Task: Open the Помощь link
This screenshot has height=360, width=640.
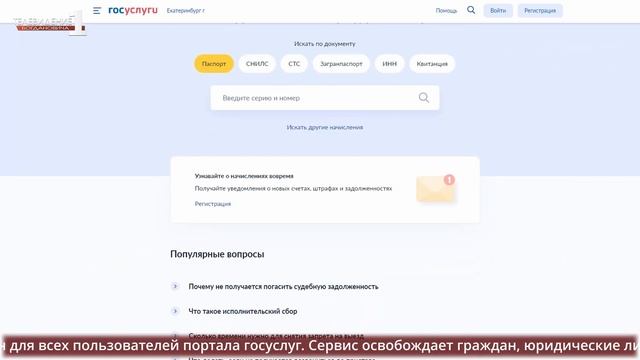Action: [x=446, y=11]
